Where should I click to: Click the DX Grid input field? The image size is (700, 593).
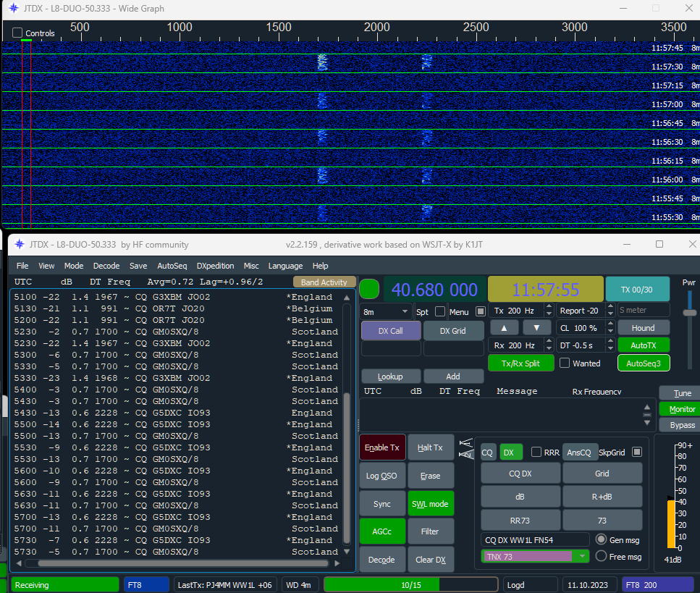coord(454,348)
